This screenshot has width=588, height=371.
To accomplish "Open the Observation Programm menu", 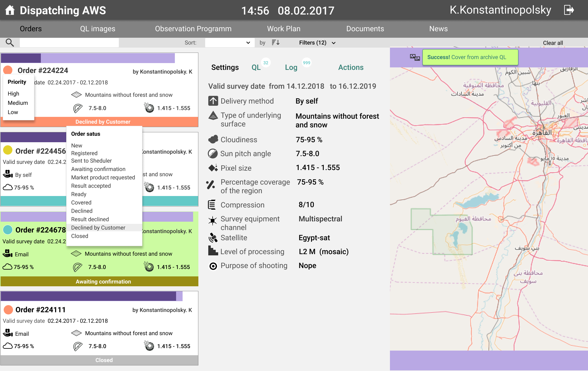I will pos(193,29).
